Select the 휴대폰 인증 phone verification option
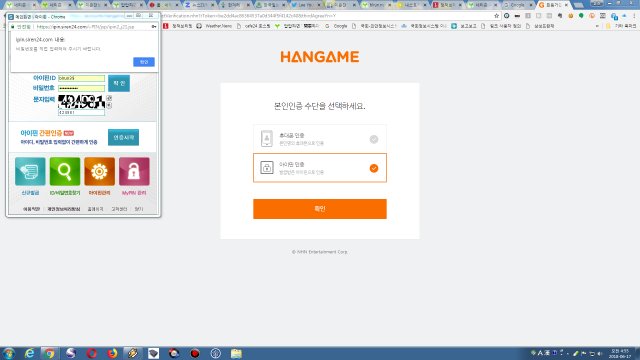The image size is (640, 360). 320,139
